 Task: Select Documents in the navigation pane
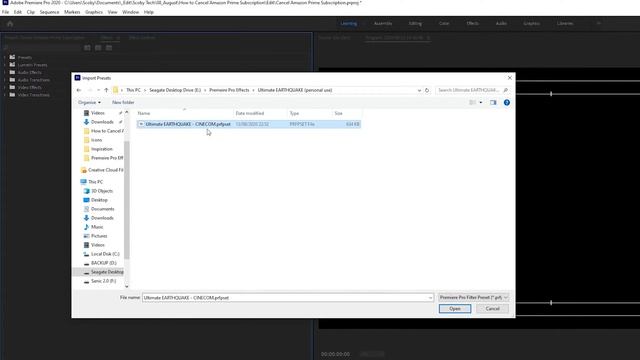(102, 209)
